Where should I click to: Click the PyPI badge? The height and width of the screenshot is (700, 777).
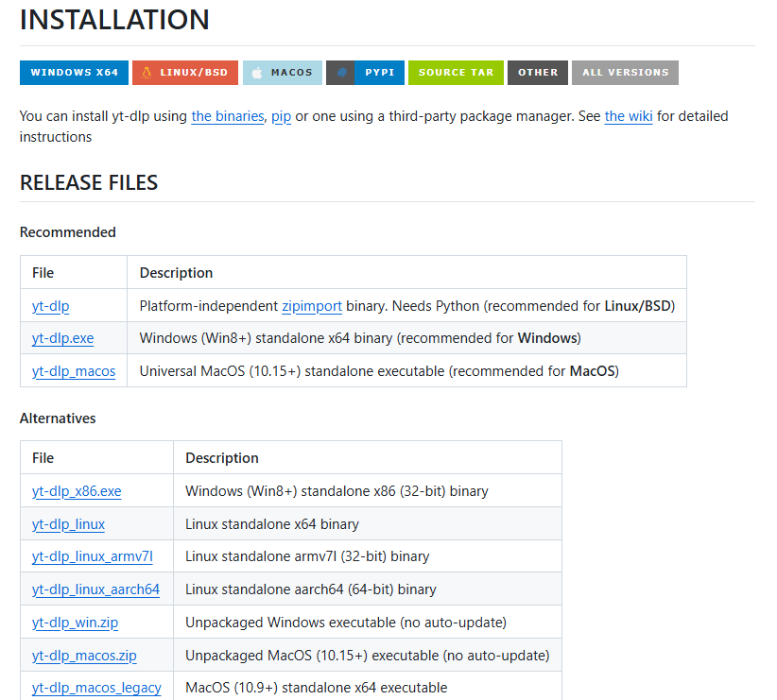click(x=365, y=73)
